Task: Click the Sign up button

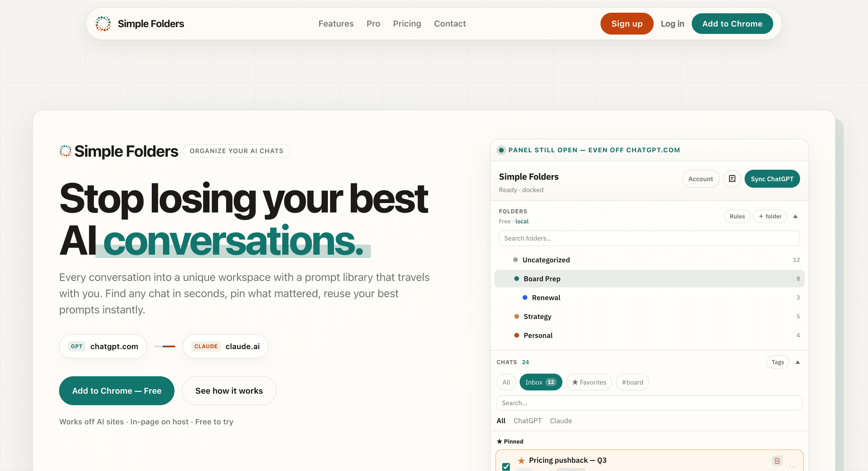Action: (x=627, y=24)
